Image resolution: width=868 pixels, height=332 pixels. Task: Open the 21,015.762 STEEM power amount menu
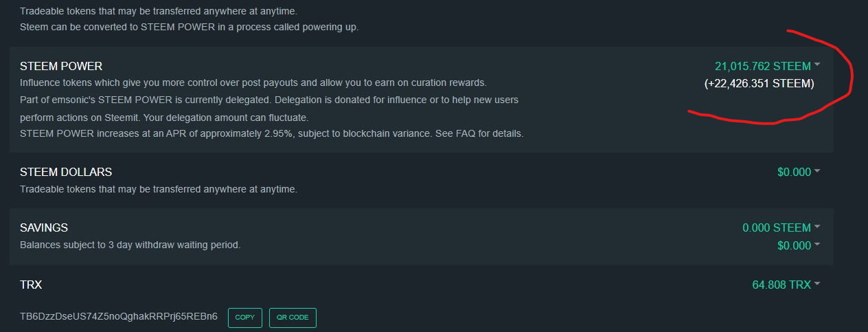(763, 66)
